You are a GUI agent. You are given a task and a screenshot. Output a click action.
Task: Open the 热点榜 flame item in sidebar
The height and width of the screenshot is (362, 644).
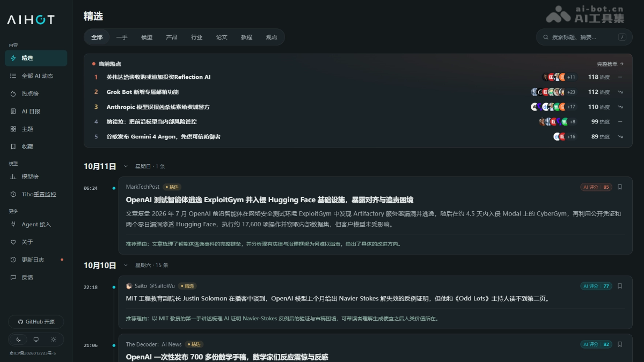point(36,94)
